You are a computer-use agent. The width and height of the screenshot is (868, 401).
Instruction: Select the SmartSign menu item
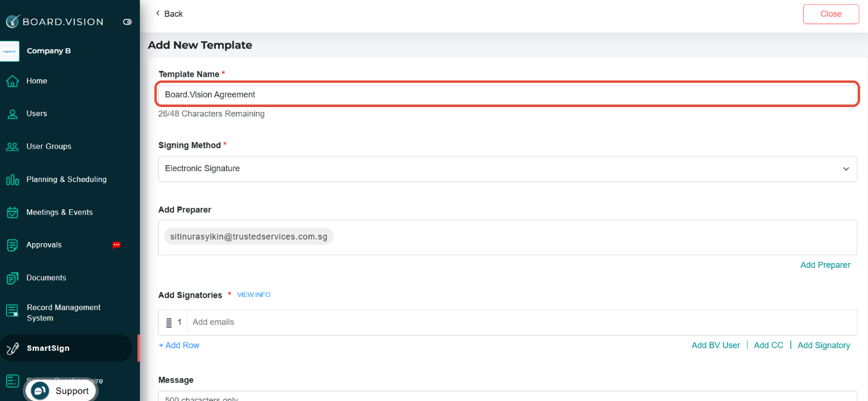(x=66, y=348)
